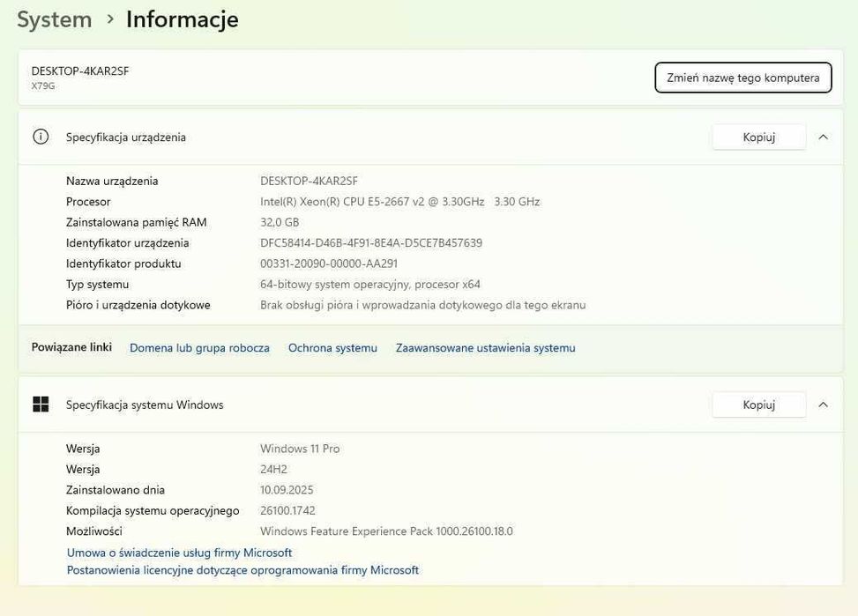
Task: Copy Windows specifications with Kopiuj
Action: pyautogui.click(x=758, y=404)
